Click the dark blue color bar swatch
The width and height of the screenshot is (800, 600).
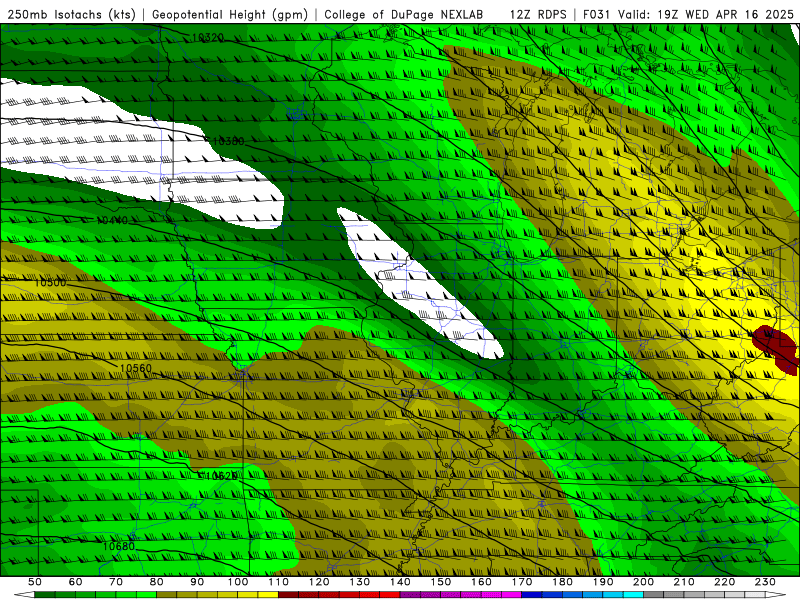[x=532, y=595]
